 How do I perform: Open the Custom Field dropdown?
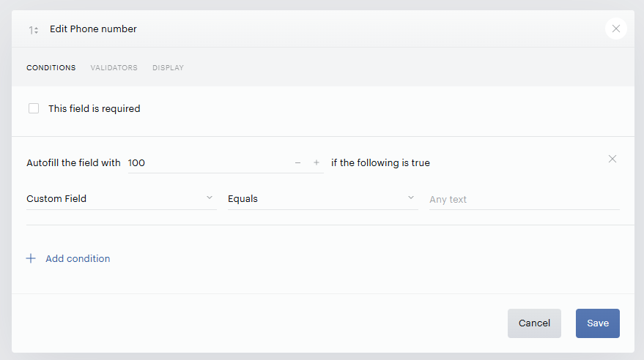point(121,199)
